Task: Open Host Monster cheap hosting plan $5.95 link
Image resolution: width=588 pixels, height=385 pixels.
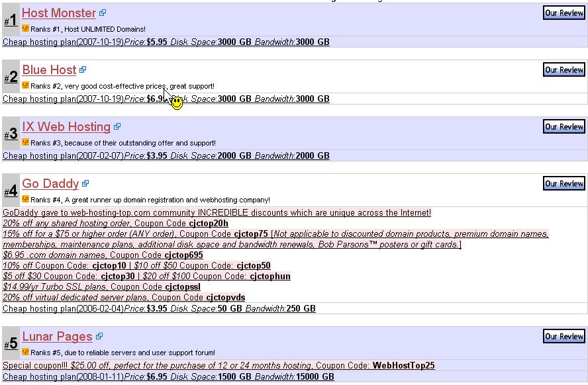Action: point(166,42)
